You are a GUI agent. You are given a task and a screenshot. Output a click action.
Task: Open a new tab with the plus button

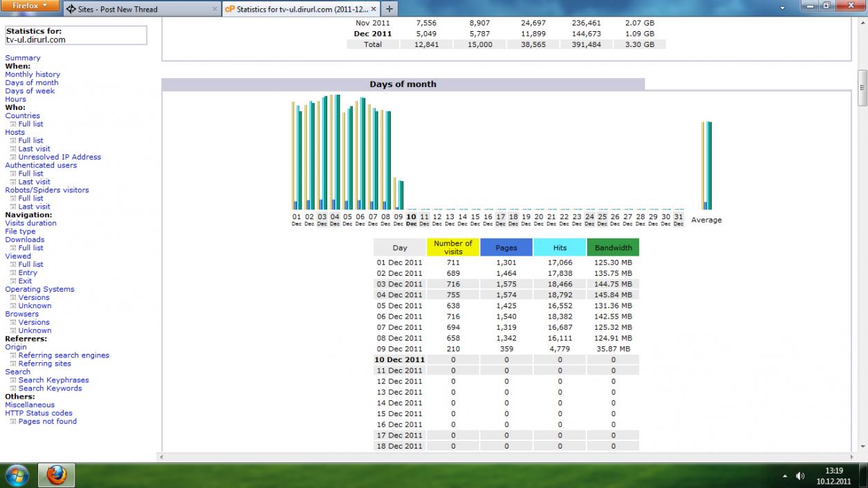[x=389, y=9]
